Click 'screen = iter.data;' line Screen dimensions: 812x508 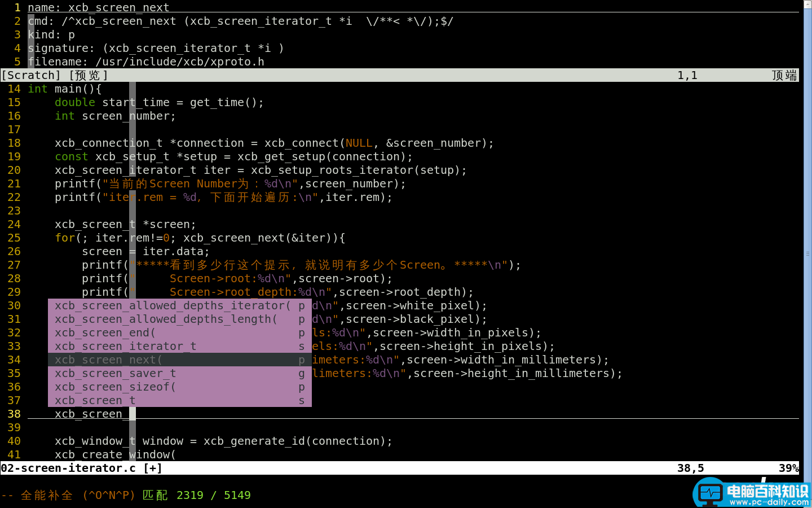146,251
